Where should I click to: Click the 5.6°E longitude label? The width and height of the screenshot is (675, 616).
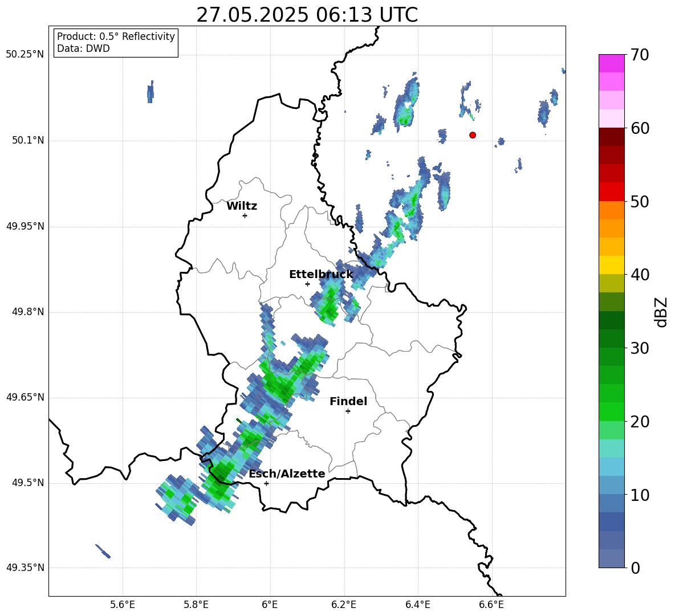(123, 605)
